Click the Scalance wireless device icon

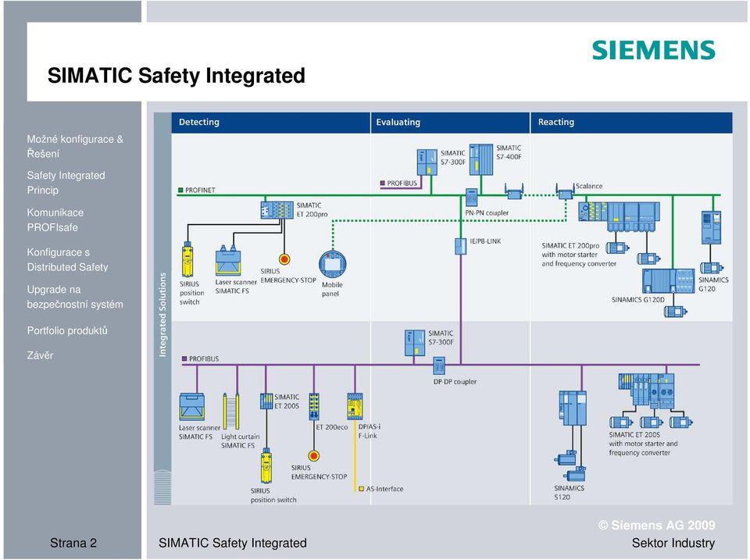coord(566,192)
